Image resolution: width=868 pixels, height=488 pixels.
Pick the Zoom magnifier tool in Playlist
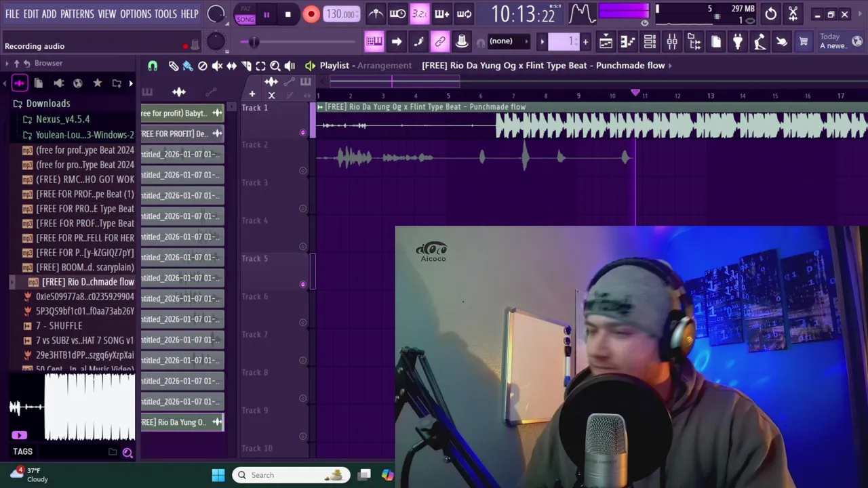[275, 66]
